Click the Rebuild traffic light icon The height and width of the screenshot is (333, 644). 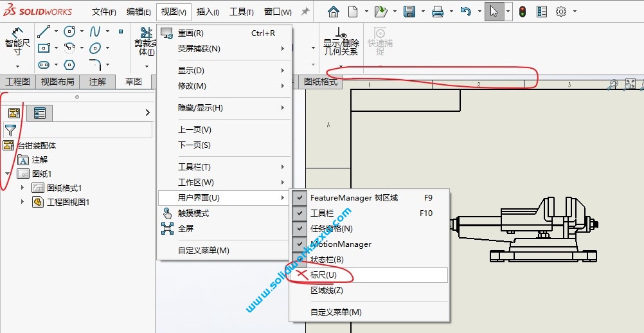[x=523, y=12]
